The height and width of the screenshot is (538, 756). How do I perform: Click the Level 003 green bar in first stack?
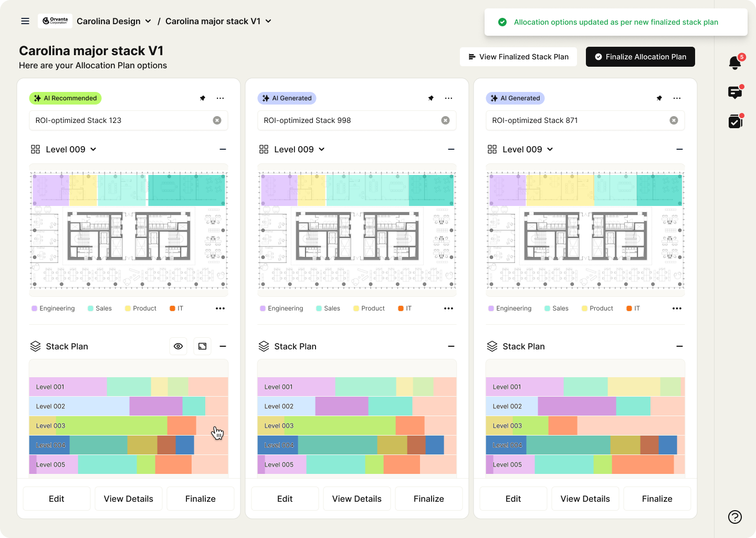(111, 426)
